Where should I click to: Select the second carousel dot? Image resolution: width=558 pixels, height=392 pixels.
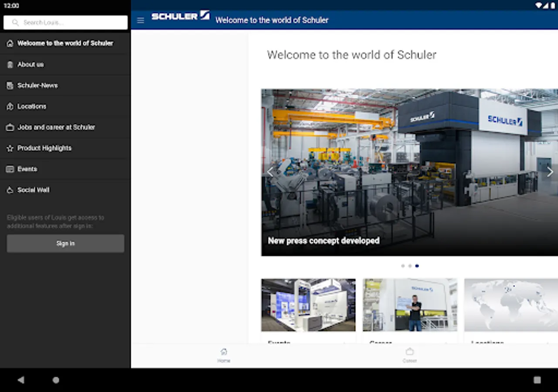410,266
